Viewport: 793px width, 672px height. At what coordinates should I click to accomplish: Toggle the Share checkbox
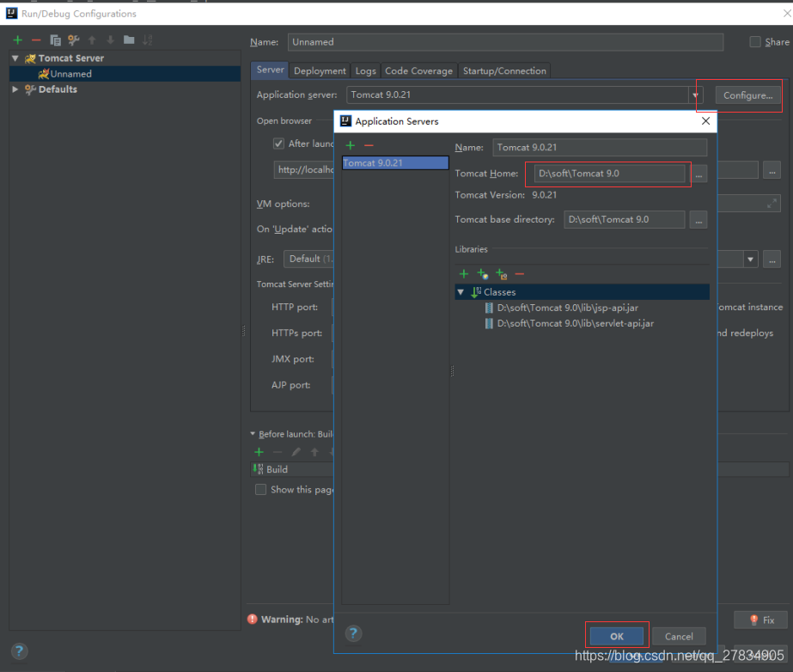click(754, 42)
